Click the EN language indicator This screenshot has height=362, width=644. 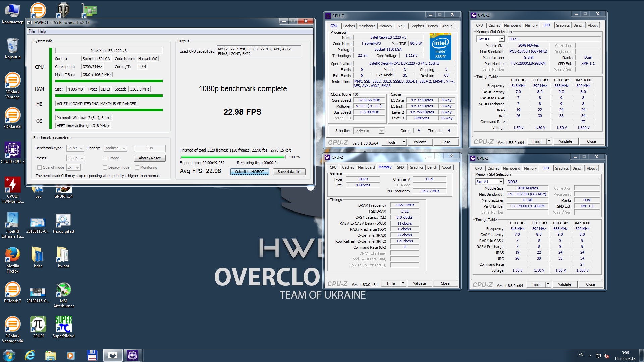point(581,355)
